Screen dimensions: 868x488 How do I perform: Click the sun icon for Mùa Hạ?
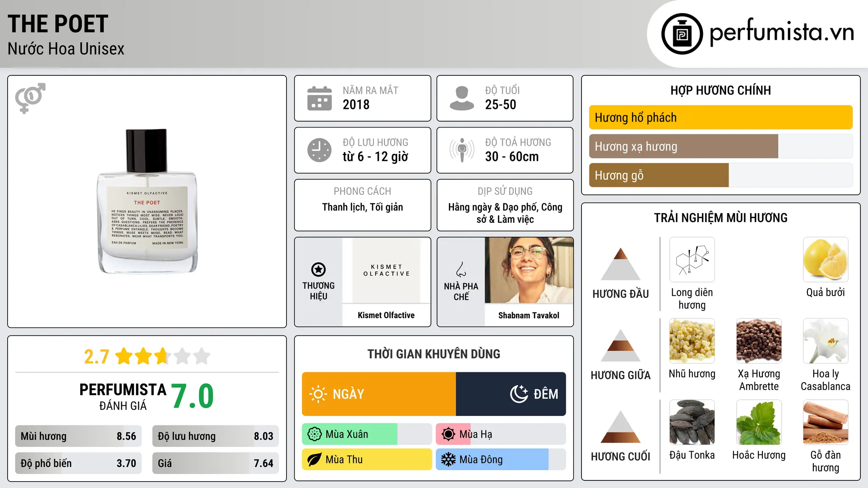[x=448, y=434]
